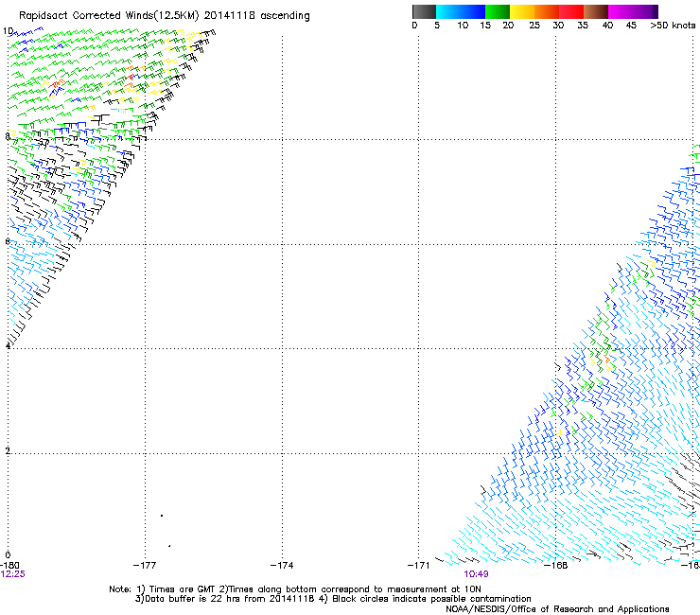
Task: Click the latitude '8' axis label
Action: pyautogui.click(x=8, y=136)
